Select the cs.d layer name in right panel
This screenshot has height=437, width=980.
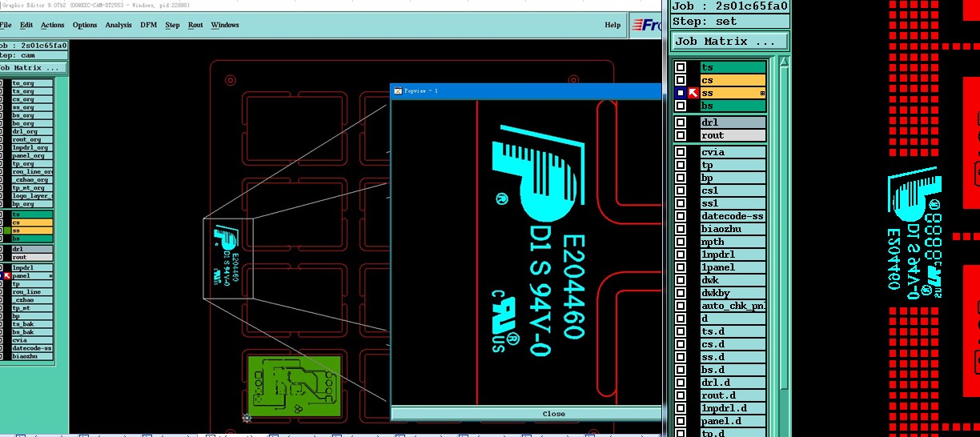pyautogui.click(x=733, y=344)
